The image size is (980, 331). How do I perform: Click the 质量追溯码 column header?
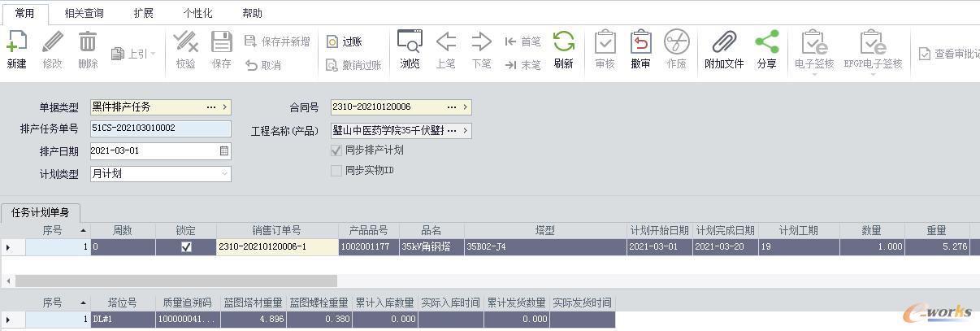188,303
